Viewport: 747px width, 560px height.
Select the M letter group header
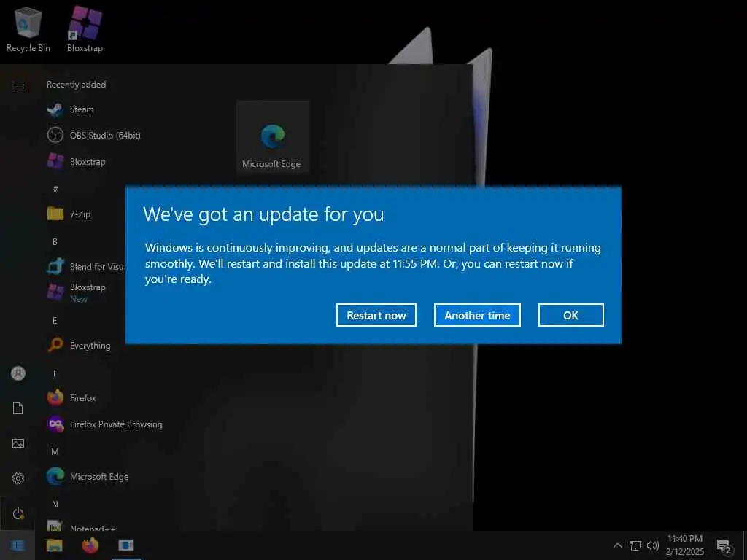coord(55,451)
